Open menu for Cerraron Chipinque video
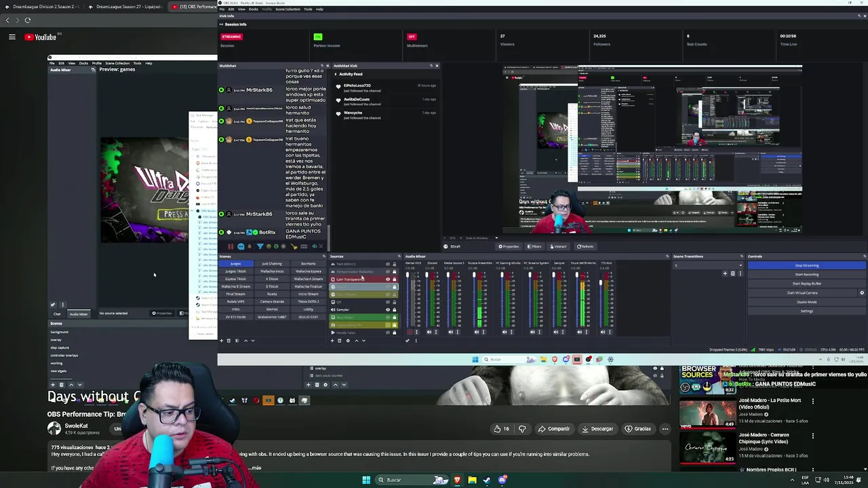Image resolution: width=868 pixels, height=488 pixels. tap(812, 436)
